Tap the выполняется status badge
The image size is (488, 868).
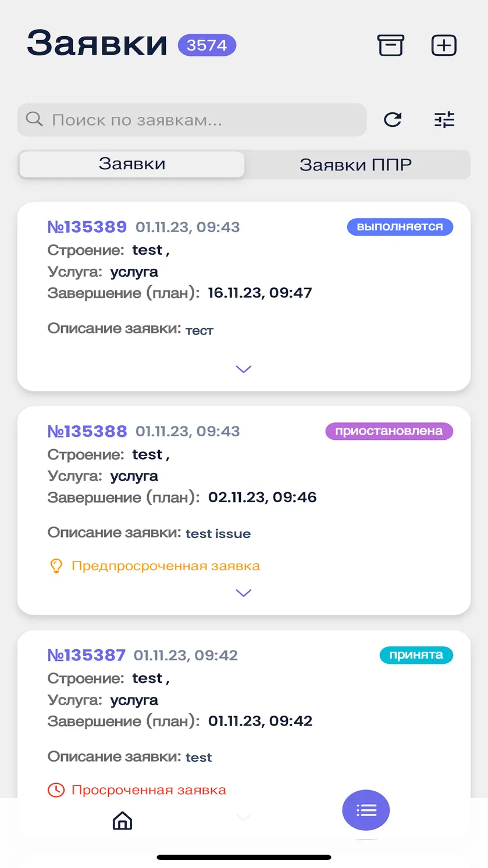[x=400, y=227]
